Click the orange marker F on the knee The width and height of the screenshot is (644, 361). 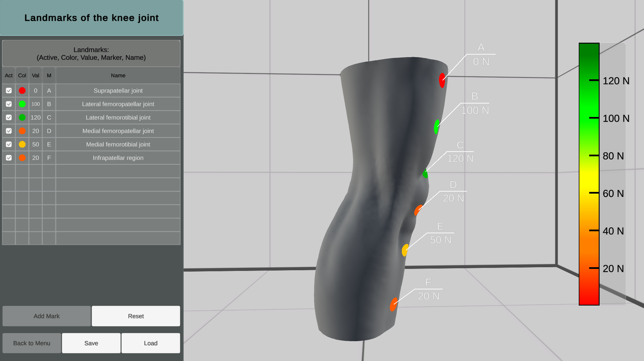coord(393,304)
